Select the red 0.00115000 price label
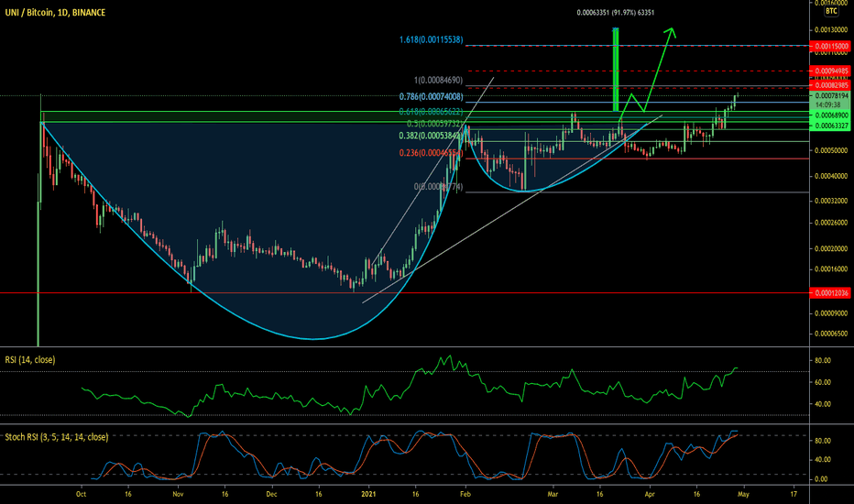Image resolution: width=854 pixels, height=504 pixels. pyautogui.click(x=831, y=47)
